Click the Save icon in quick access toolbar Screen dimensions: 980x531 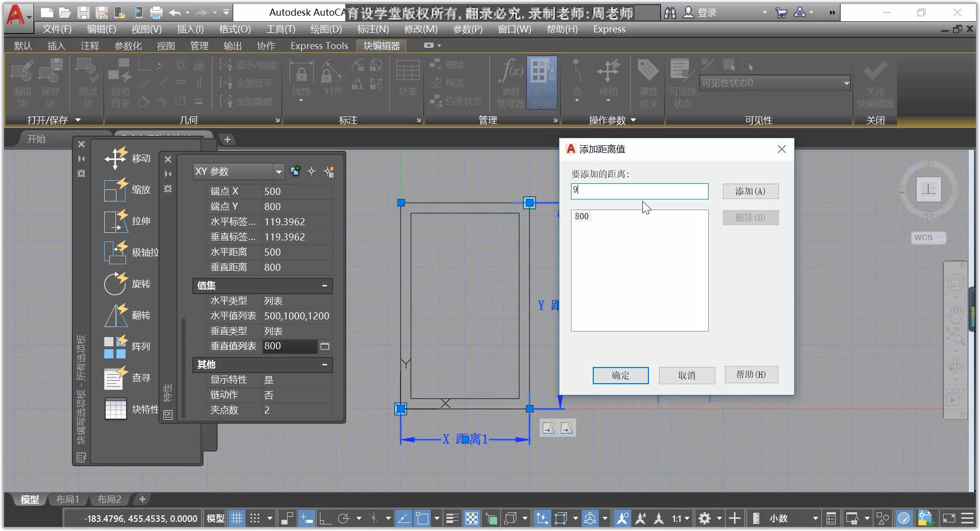84,13
